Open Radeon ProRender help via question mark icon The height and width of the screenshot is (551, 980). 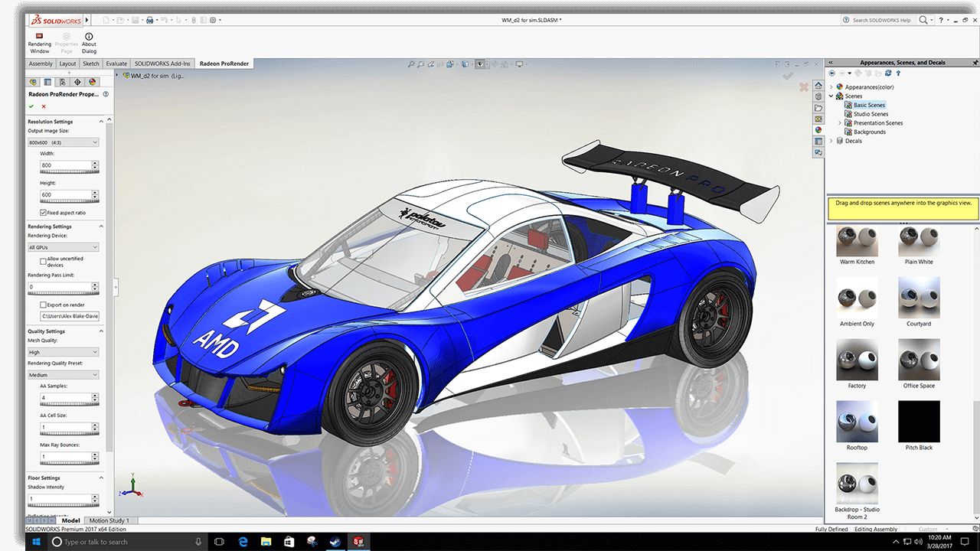pos(105,93)
